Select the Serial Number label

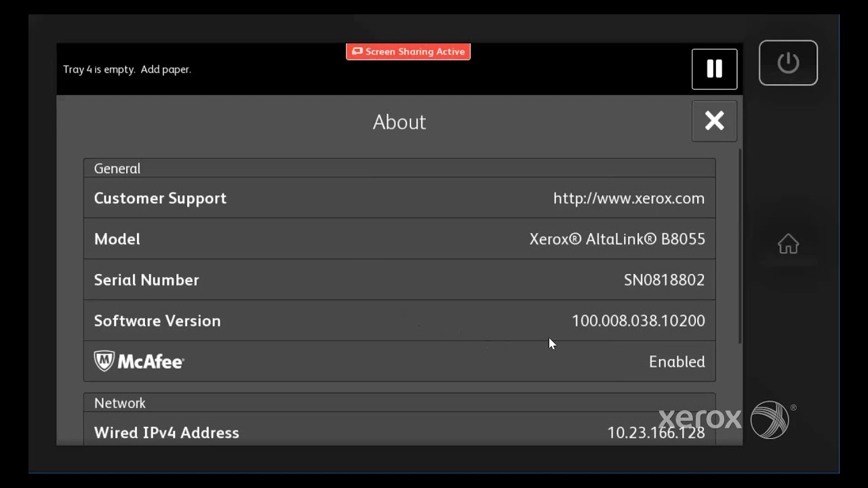(x=146, y=280)
